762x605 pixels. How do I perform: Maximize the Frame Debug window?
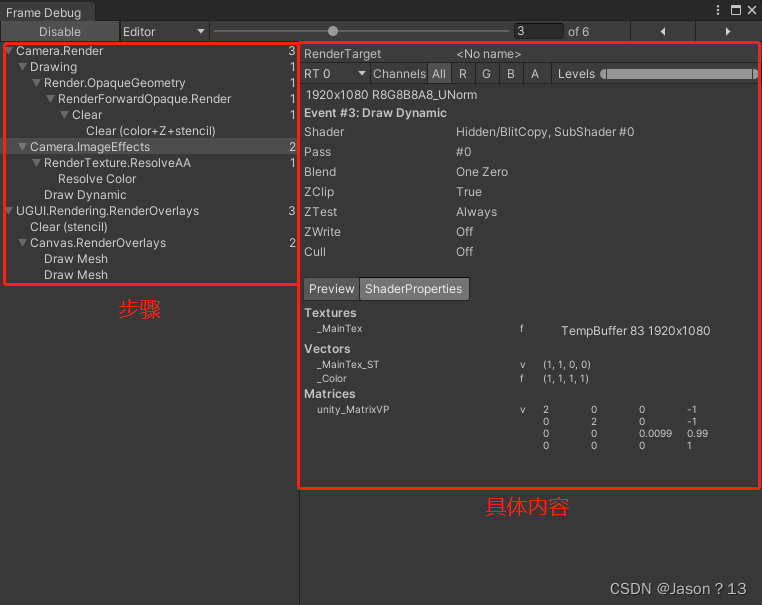pyautogui.click(x=736, y=10)
